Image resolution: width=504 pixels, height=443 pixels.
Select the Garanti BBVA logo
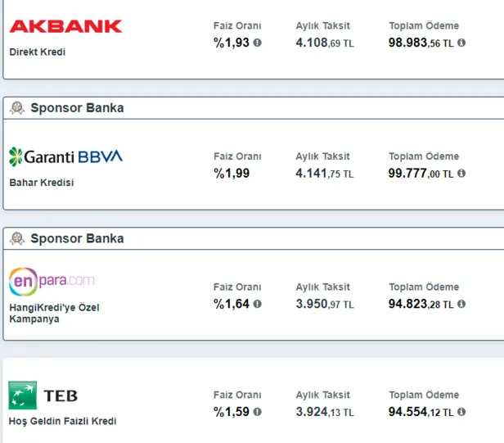click(x=65, y=156)
